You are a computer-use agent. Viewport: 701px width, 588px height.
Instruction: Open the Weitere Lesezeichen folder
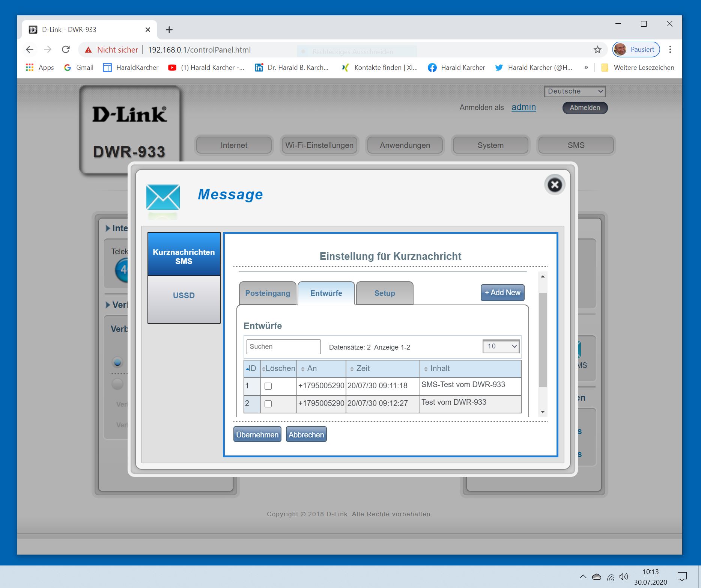click(x=638, y=68)
